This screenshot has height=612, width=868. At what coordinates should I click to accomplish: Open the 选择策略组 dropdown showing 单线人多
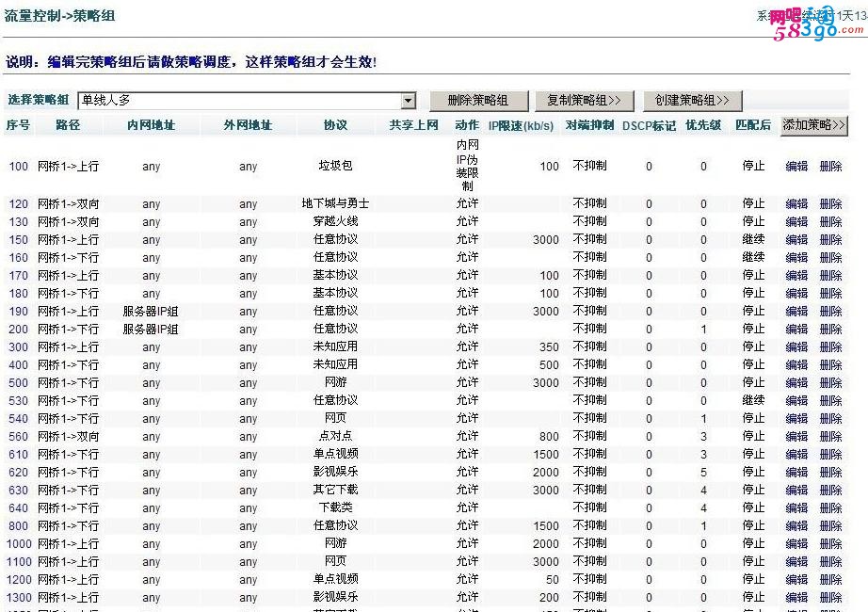click(247, 100)
